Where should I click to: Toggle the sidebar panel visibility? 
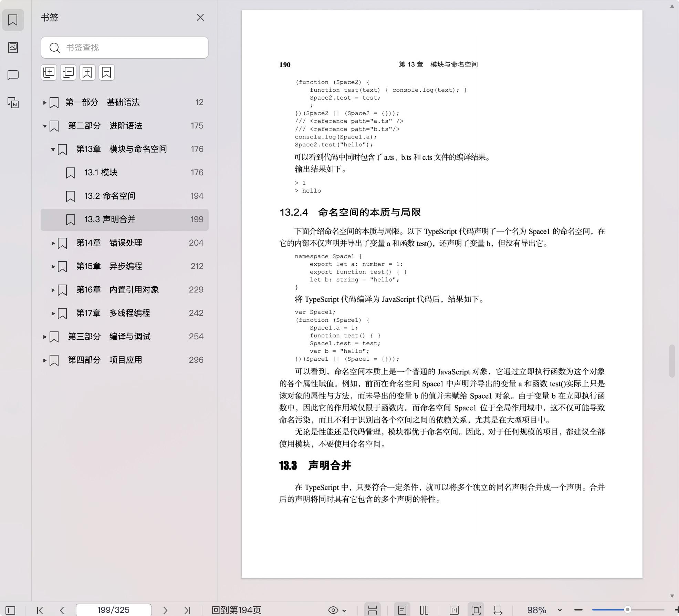[10, 610]
